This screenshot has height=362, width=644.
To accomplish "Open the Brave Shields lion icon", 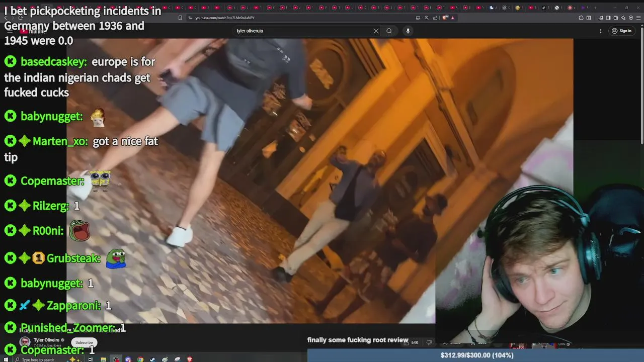I will coord(445,18).
